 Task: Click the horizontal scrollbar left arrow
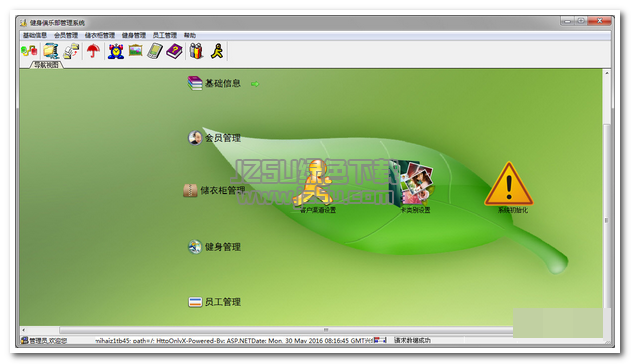[x=23, y=330]
